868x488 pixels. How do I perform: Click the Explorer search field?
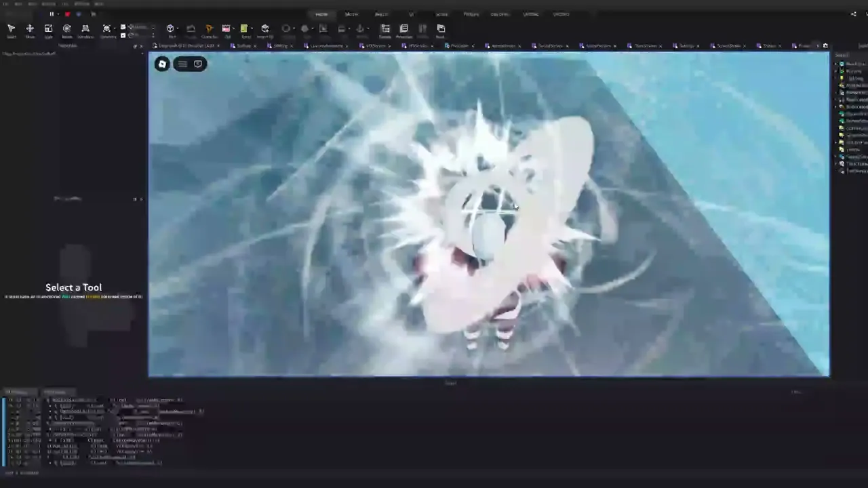coord(850,56)
